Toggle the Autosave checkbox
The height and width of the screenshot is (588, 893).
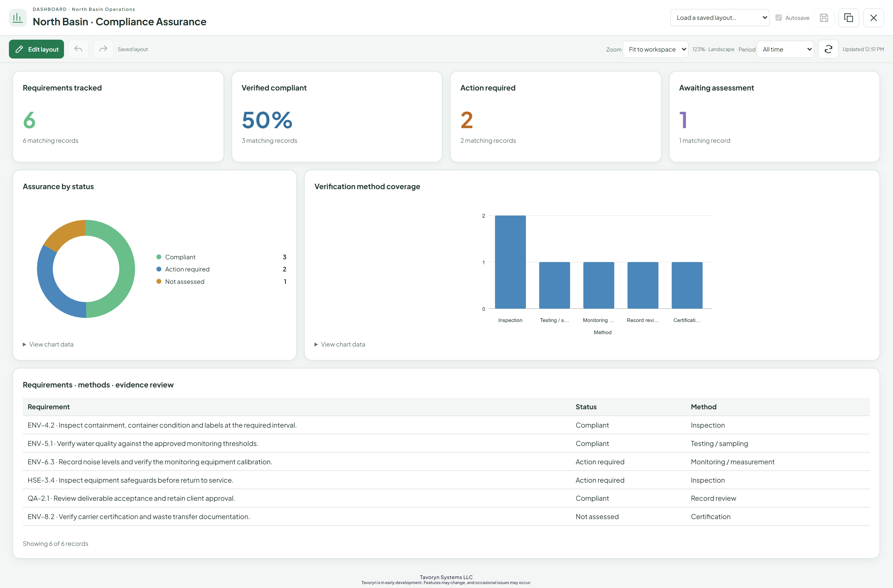[779, 18]
